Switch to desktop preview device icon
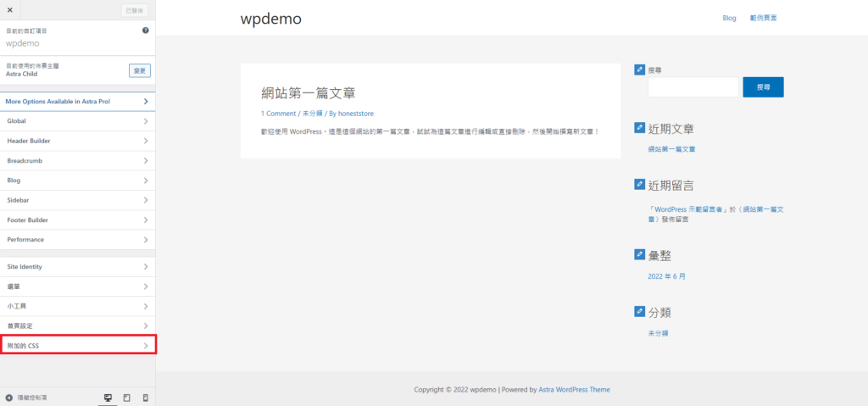 [108, 398]
